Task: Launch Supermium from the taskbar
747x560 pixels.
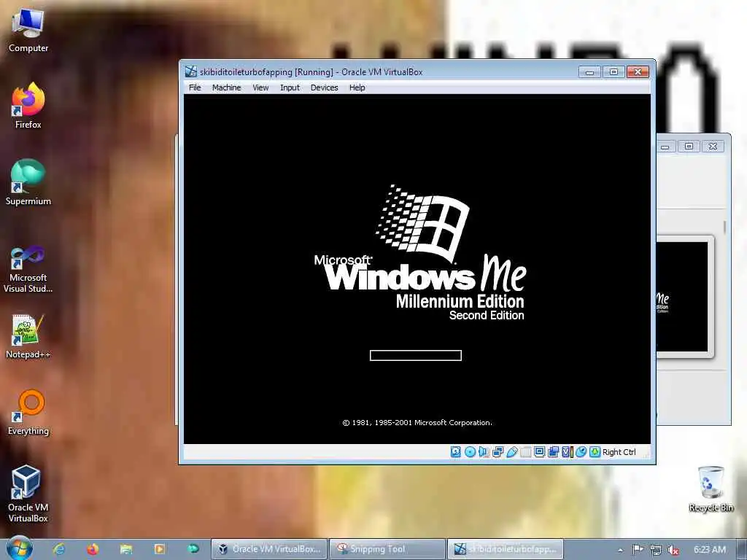Action: [x=193, y=549]
